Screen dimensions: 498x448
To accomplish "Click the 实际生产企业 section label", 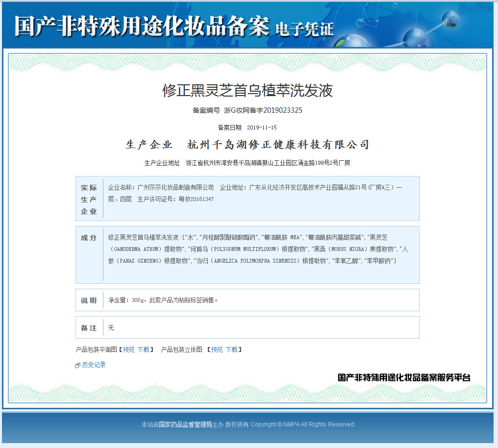I will [89, 199].
